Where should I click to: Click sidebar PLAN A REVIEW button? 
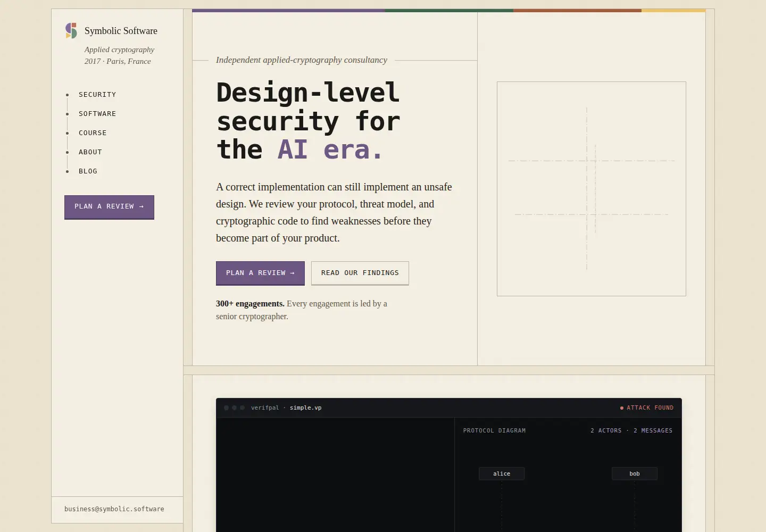pos(109,207)
